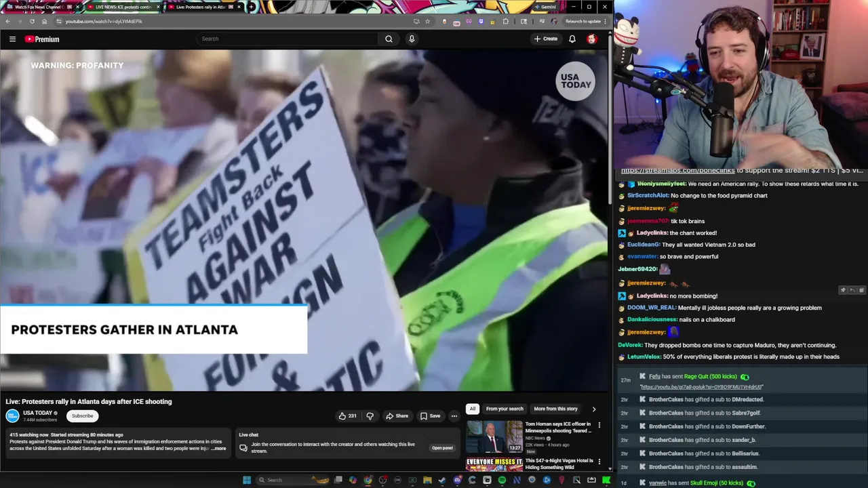This screenshot has height=488, width=868.
Task: View site information icon in address bar
Action: click(59, 21)
